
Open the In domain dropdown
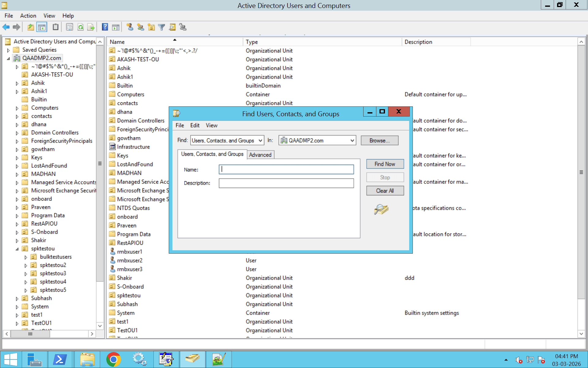pos(352,140)
